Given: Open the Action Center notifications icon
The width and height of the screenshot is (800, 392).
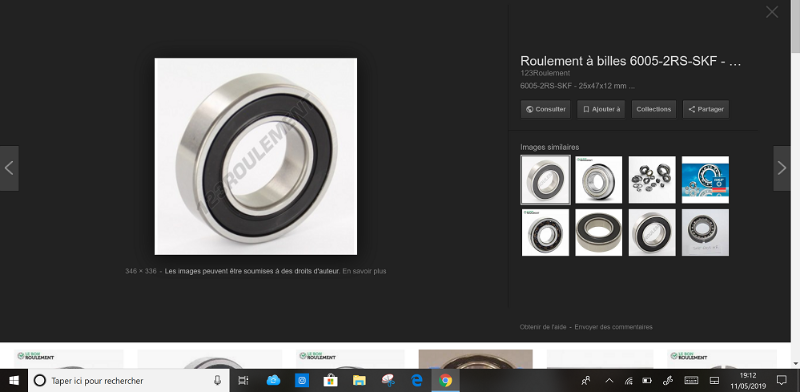Looking at the screenshot, I should click(781, 380).
